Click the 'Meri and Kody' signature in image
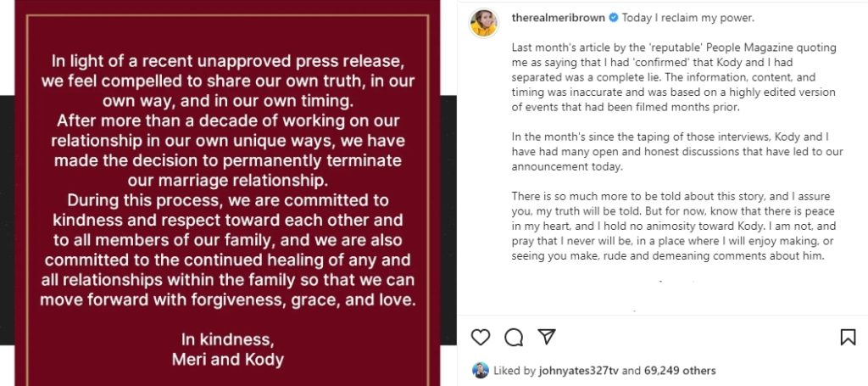Viewport: 868px width, 386px height. (x=227, y=359)
